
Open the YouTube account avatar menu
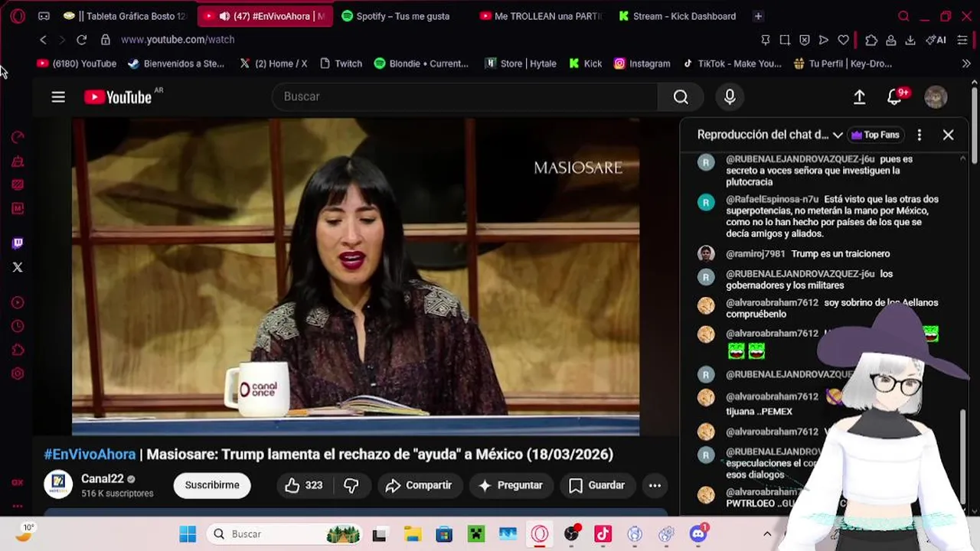pos(936,96)
